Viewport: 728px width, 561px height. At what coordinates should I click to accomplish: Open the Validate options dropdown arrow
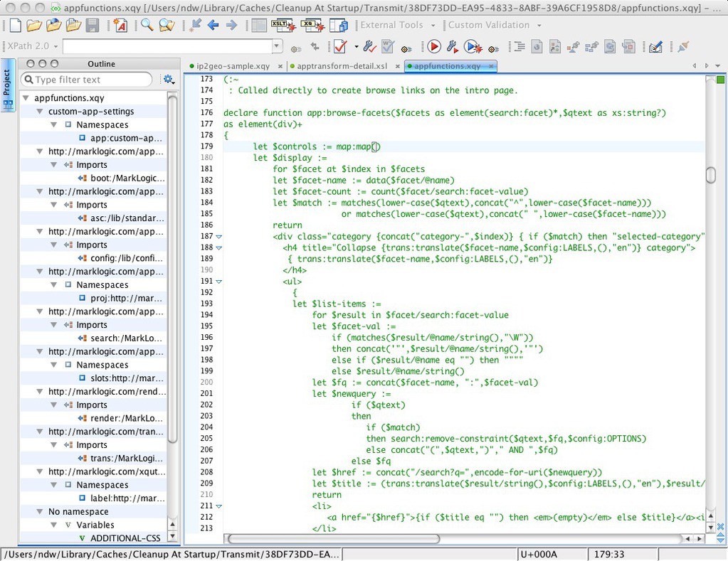coord(356,47)
